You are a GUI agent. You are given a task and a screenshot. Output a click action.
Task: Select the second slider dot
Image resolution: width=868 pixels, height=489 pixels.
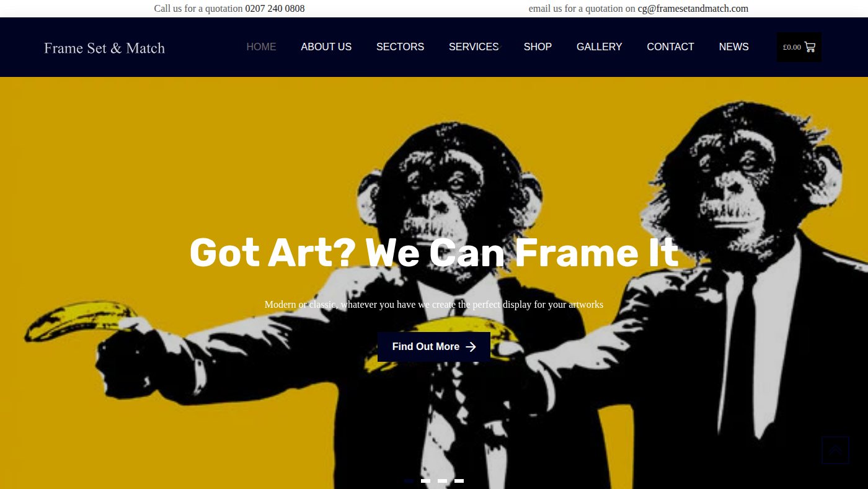[x=425, y=481]
